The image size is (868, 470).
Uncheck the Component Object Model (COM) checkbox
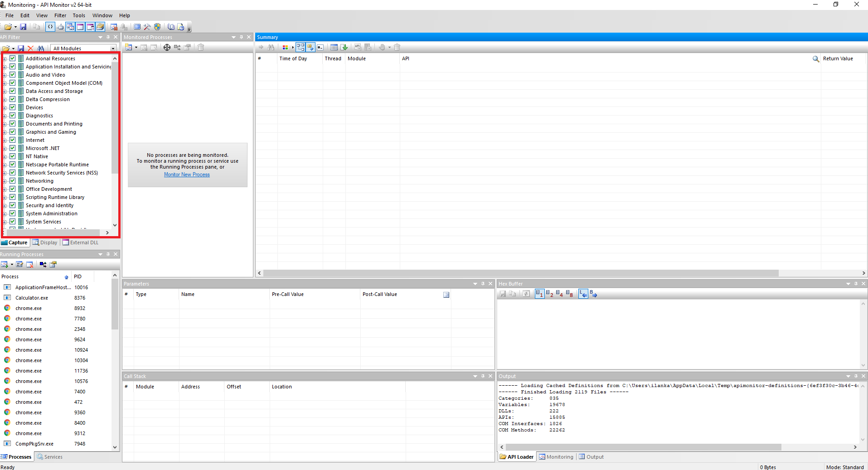13,83
